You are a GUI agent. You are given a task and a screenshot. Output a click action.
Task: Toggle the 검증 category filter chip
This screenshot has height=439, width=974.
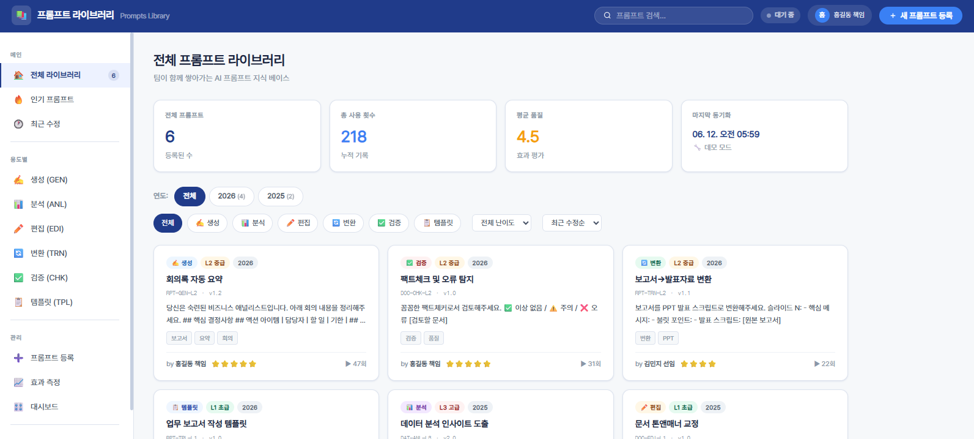pyautogui.click(x=389, y=223)
